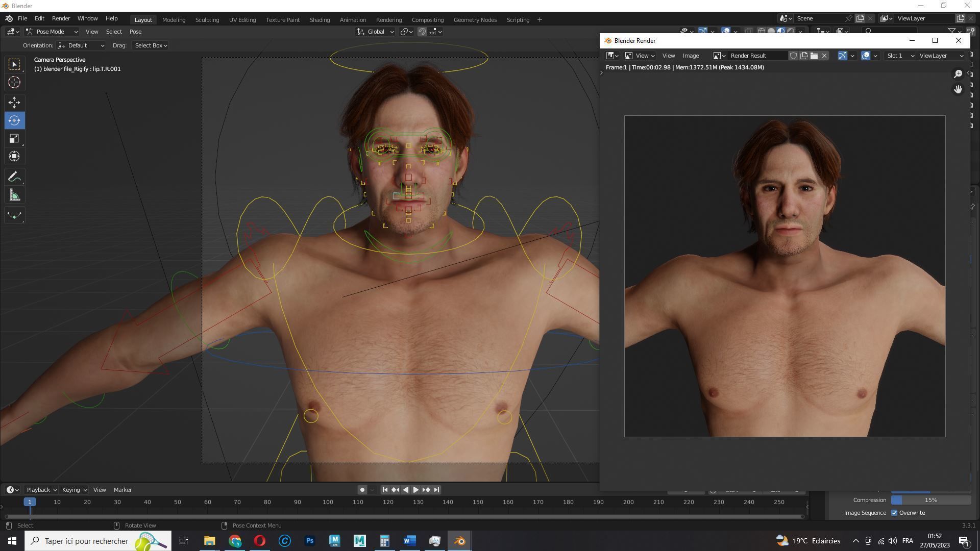This screenshot has width=980, height=551.
Task: Open Slot 1 dropdown in render window
Action: coord(900,56)
